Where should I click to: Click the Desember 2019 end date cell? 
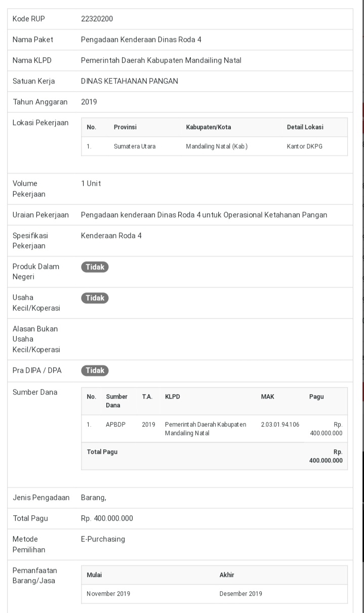click(x=241, y=594)
